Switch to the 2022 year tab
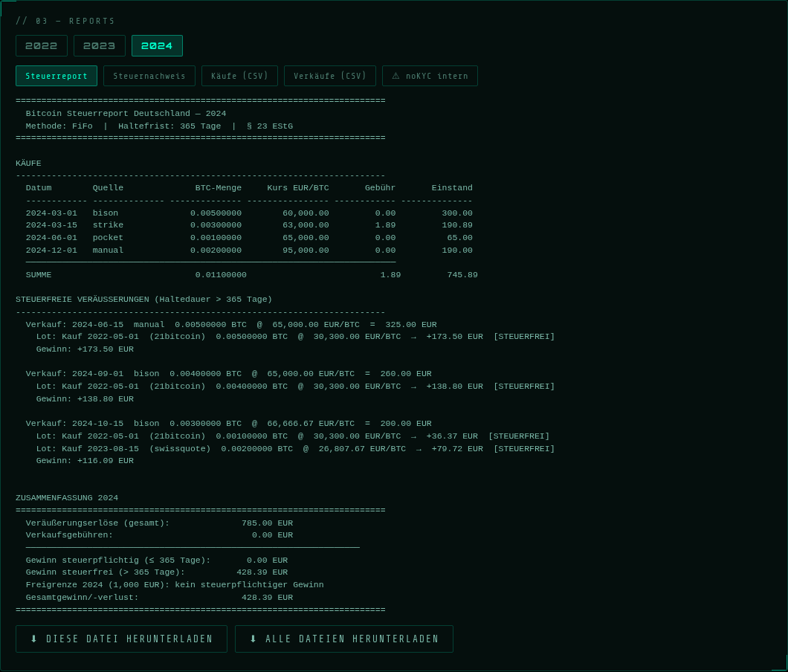 coord(41,46)
